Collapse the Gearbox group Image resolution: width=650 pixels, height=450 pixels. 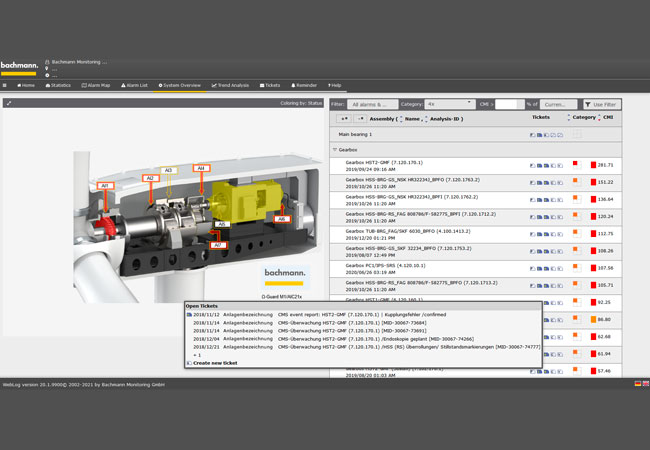click(x=335, y=150)
